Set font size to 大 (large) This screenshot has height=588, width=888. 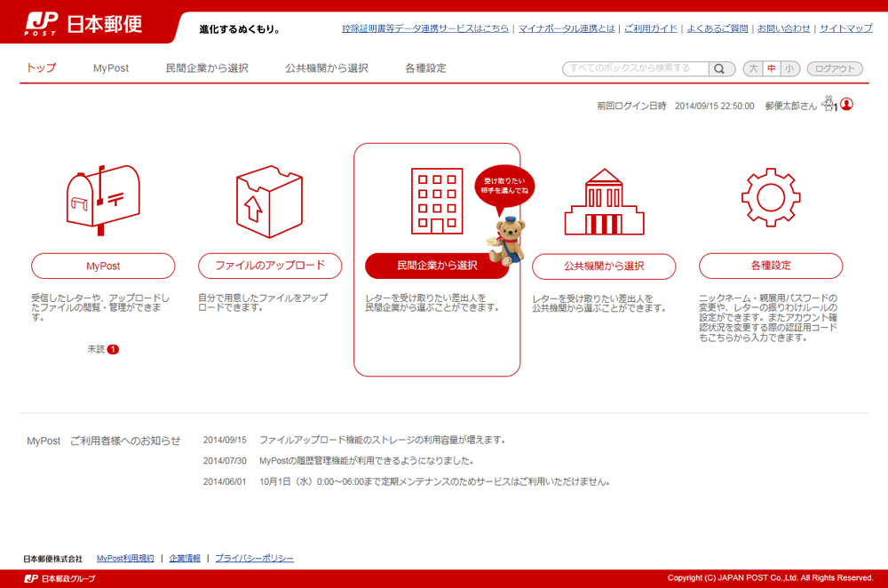pyautogui.click(x=753, y=68)
